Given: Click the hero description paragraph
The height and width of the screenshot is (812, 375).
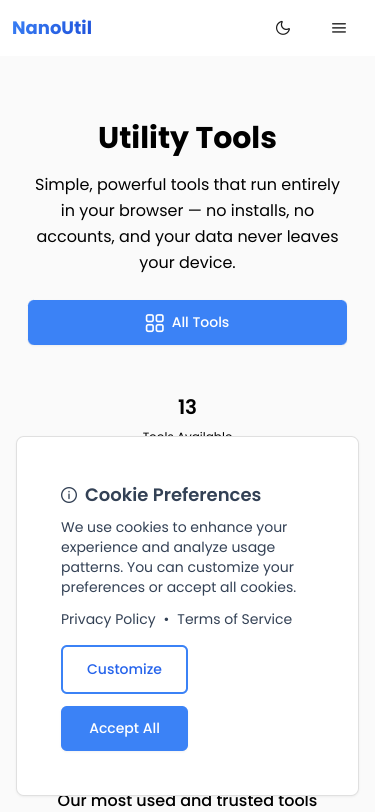Looking at the screenshot, I should tap(188, 223).
